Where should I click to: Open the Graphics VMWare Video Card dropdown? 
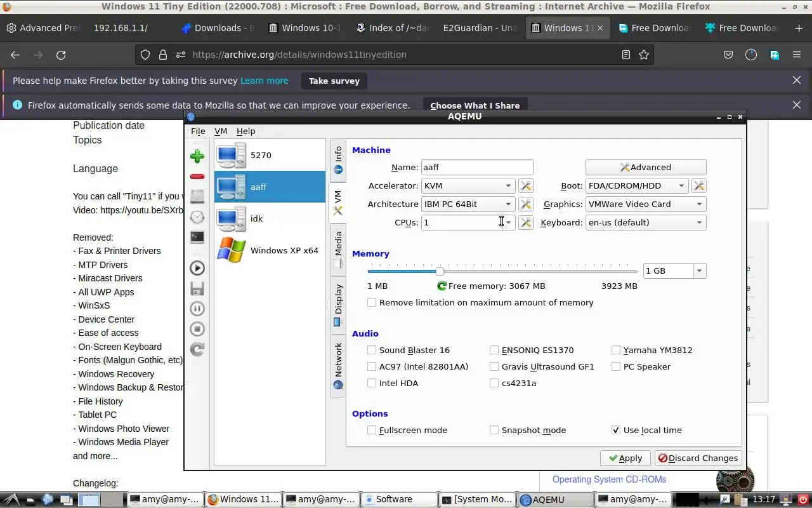click(646, 204)
